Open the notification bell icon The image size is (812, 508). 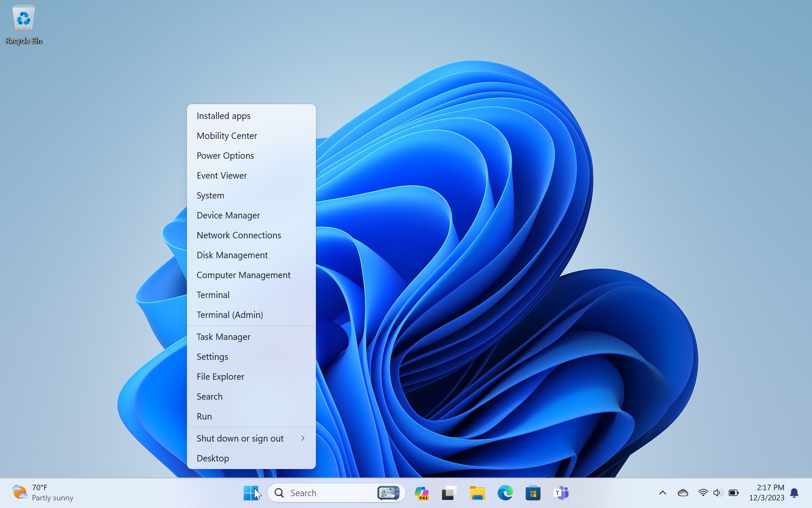click(x=794, y=493)
